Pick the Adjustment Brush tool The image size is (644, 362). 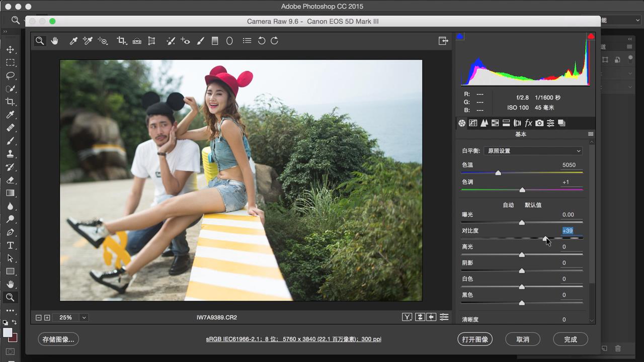(200, 41)
